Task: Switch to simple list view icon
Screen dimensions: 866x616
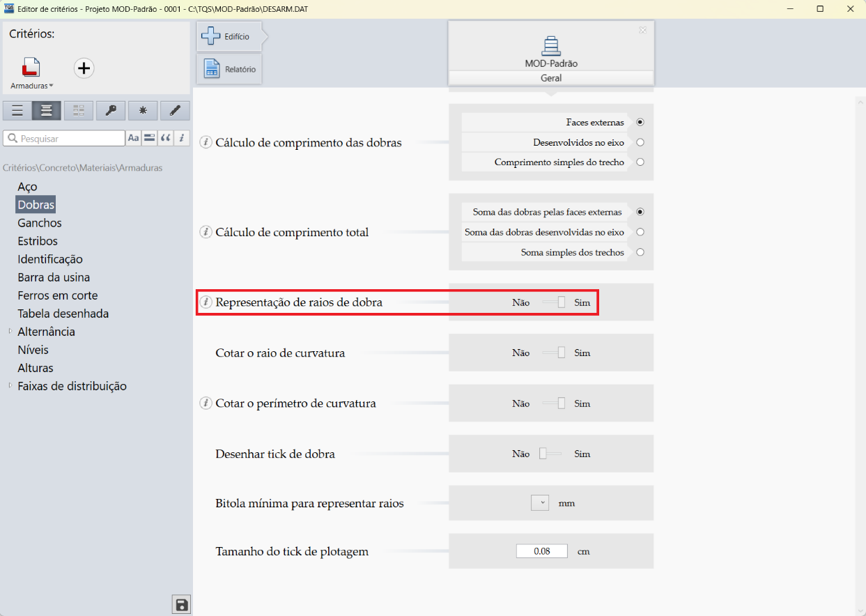Action: coord(17,110)
